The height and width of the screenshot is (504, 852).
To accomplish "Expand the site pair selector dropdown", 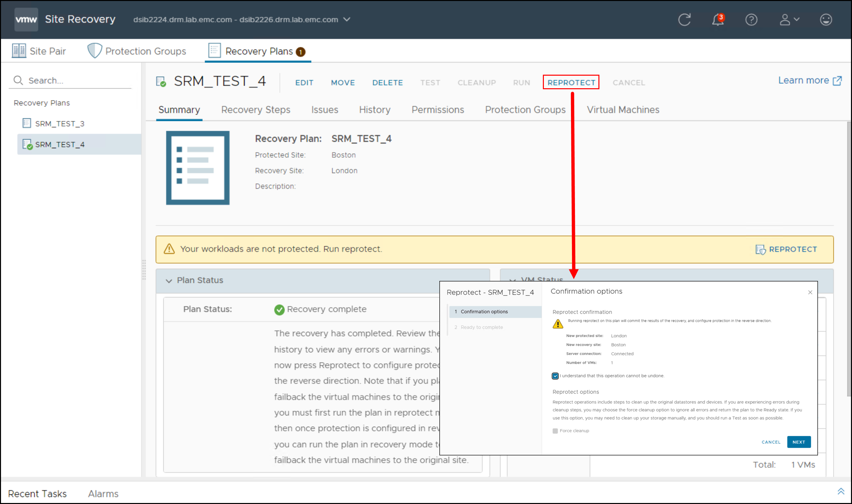I will pyautogui.click(x=347, y=19).
